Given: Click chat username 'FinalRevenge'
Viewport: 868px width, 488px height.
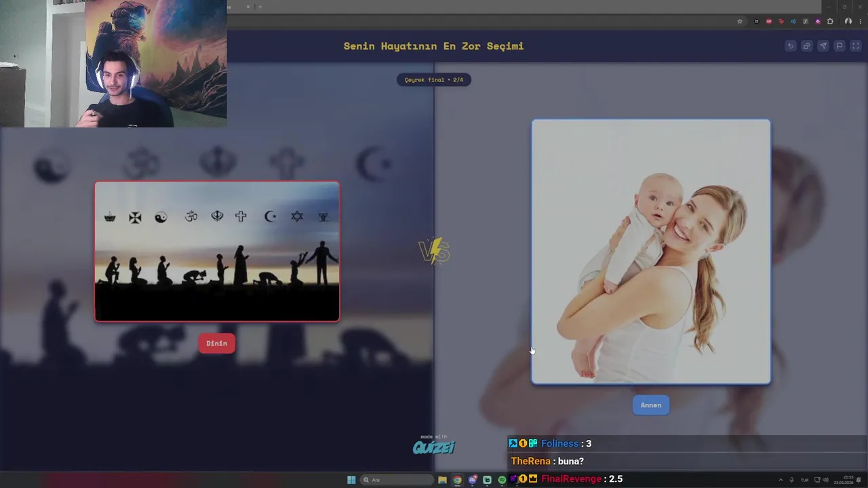Looking at the screenshot, I should 571,479.
